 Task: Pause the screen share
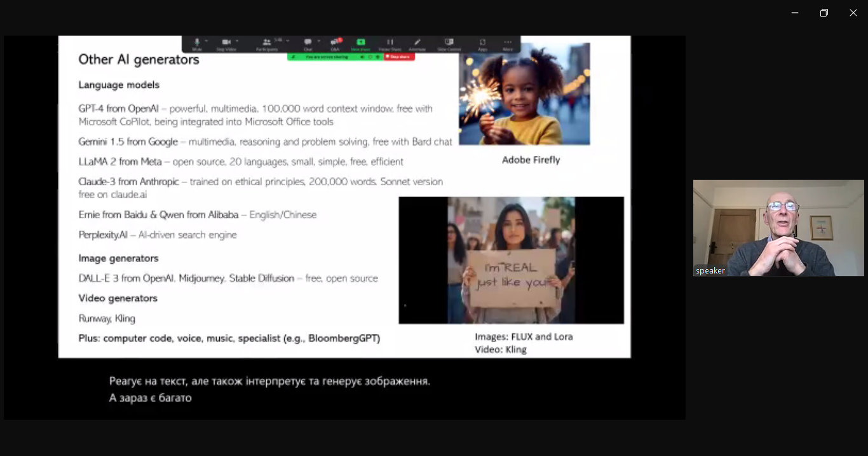coord(390,43)
